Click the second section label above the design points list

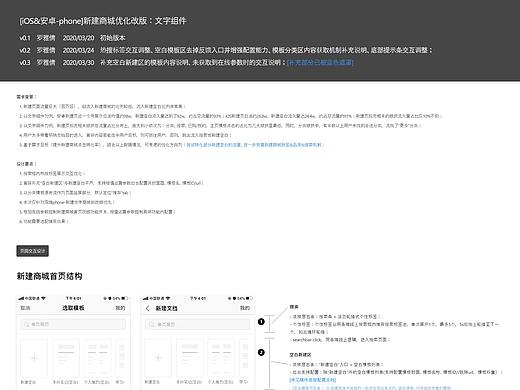click(26, 164)
